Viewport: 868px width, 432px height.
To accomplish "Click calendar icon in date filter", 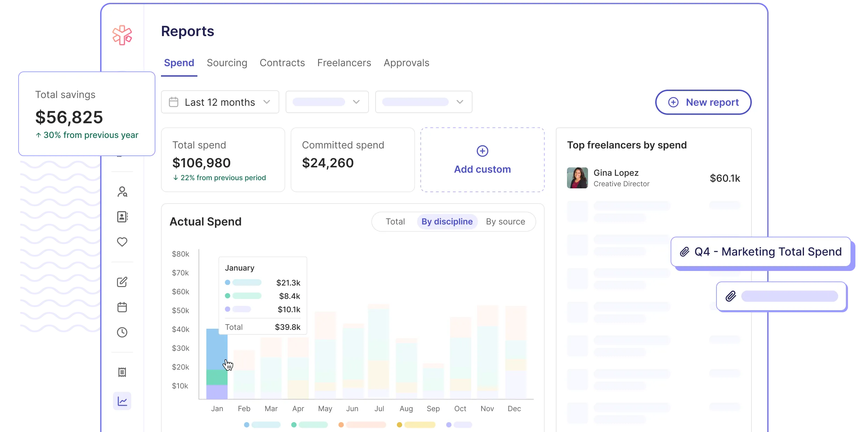I will [x=174, y=102].
